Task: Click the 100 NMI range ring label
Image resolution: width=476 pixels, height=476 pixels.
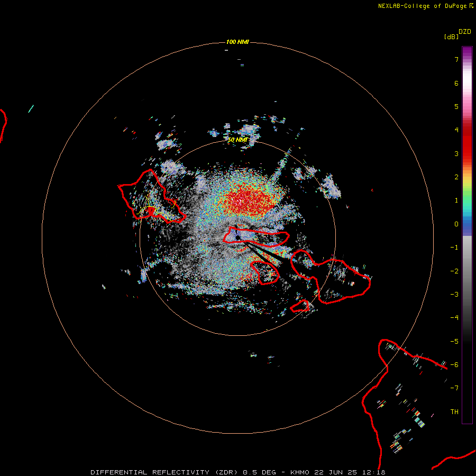Action: (237, 42)
